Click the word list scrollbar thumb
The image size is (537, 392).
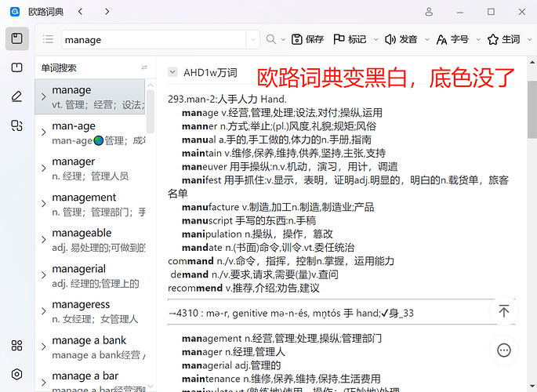[151, 111]
